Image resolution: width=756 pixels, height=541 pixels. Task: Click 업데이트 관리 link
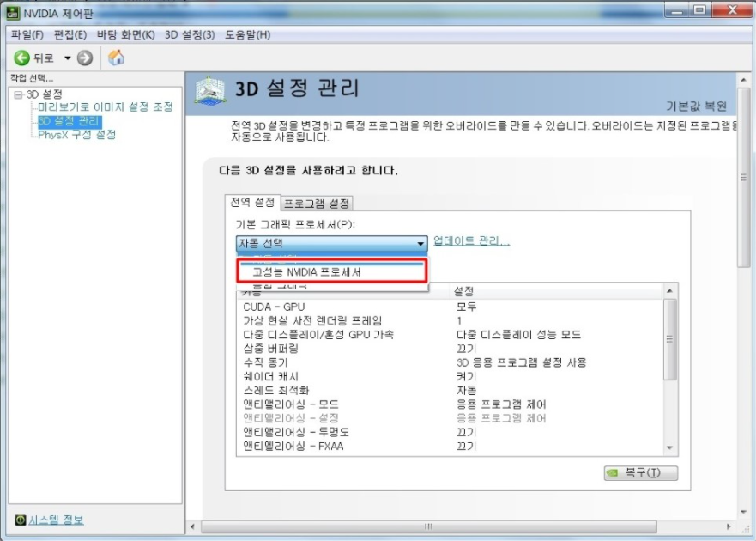coord(471,240)
